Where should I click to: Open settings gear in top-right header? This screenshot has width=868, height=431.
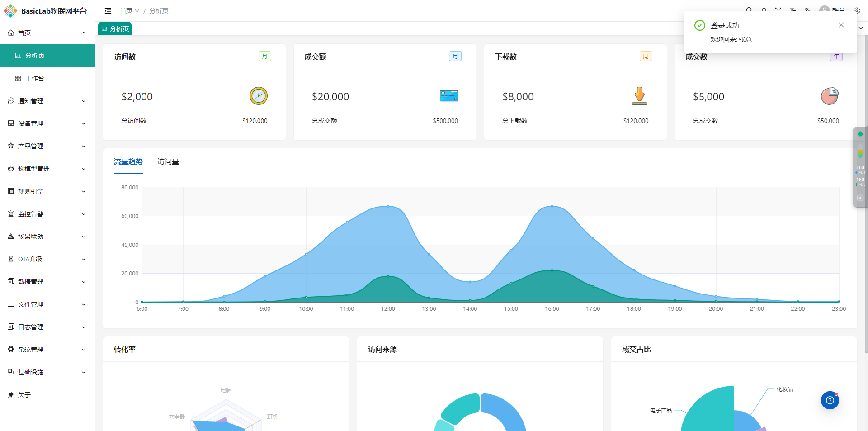coord(857,10)
